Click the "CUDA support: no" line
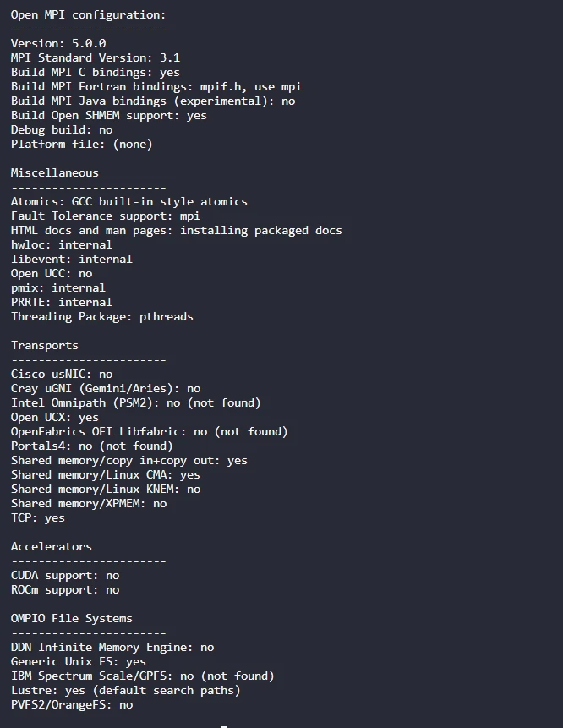Screen dimensions: 563x728 [x=65, y=575]
